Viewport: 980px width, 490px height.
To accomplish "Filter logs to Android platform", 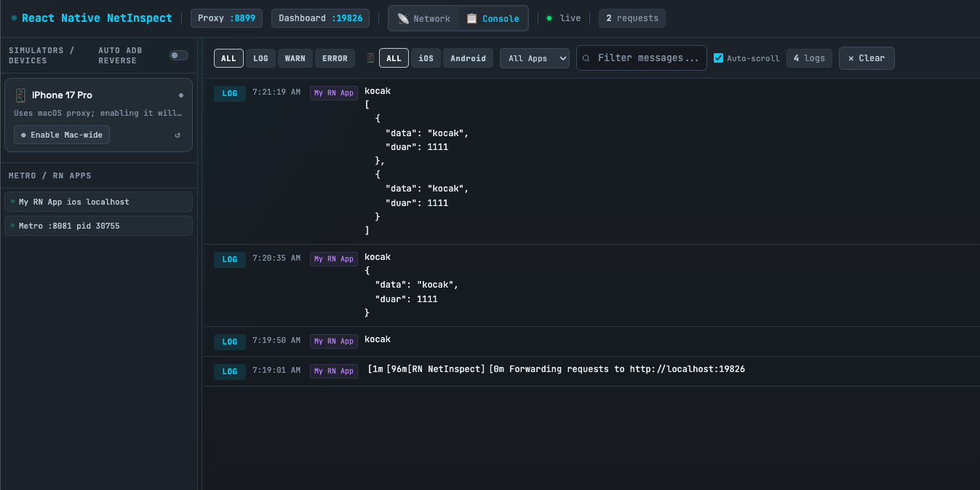I will (469, 58).
